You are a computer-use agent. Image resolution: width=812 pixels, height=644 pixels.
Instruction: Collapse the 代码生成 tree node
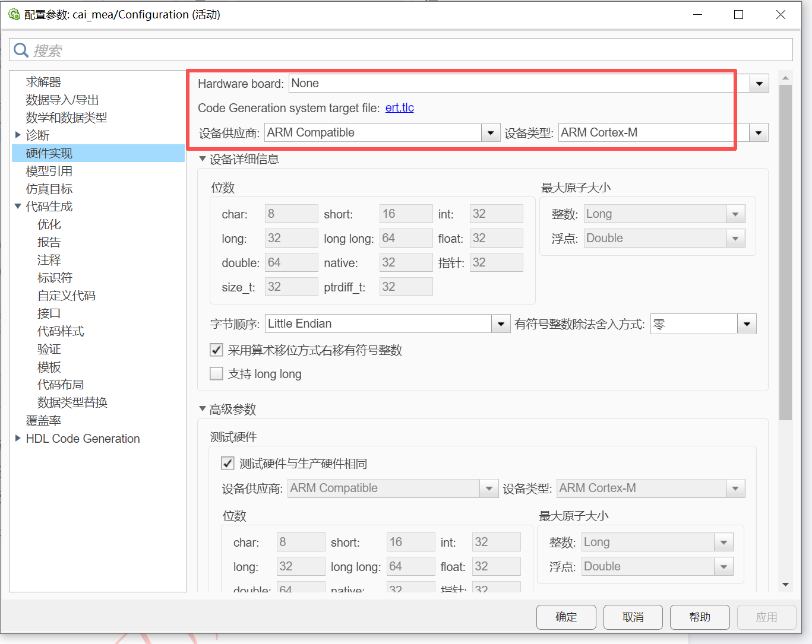coord(18,206)
